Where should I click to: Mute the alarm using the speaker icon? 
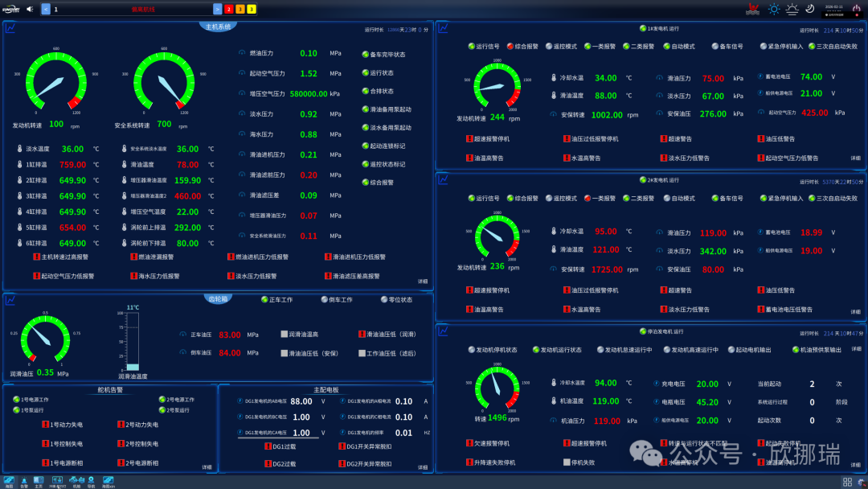[30, 9]
